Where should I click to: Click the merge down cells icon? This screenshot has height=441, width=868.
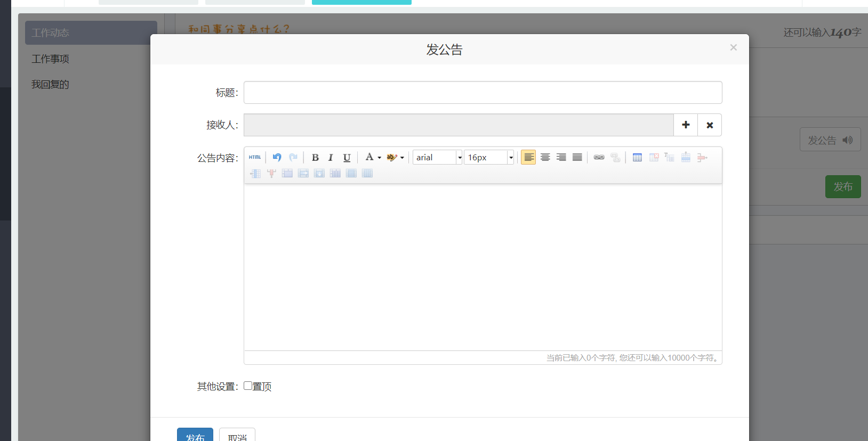click(x=319, y=173)
